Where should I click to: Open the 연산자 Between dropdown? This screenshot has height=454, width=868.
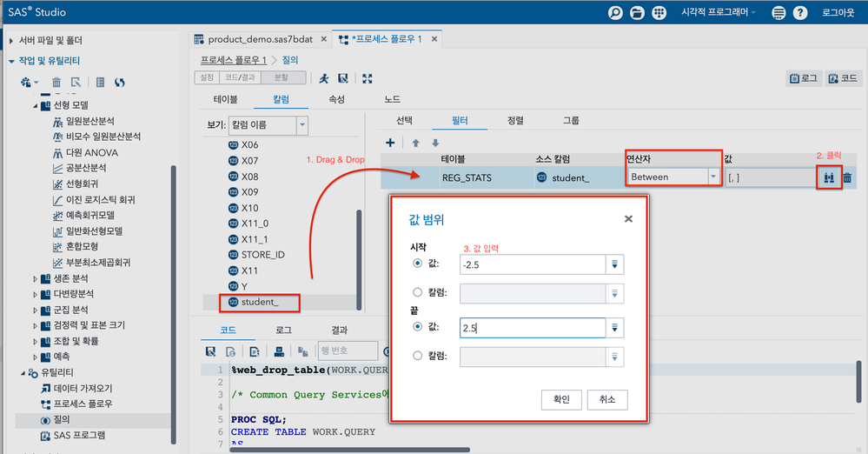713,177
